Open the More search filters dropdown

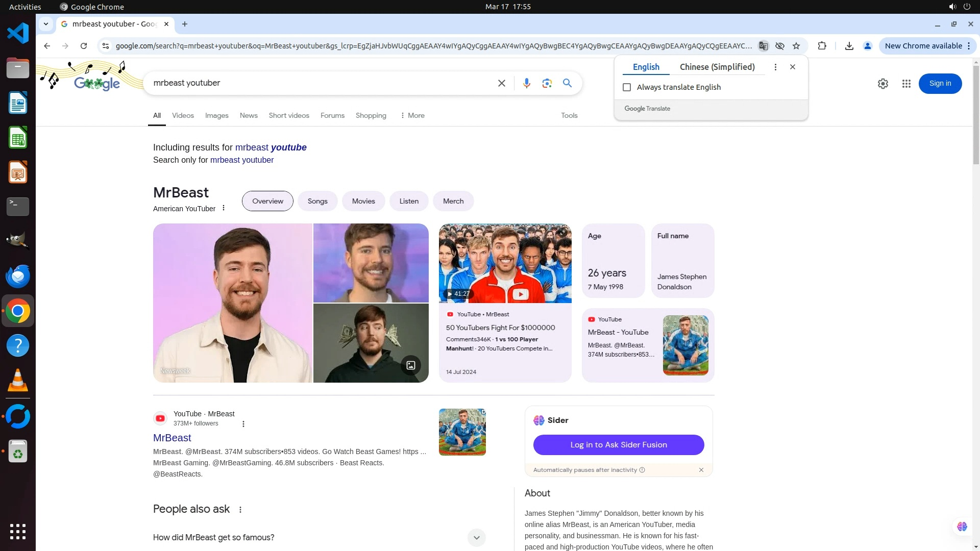412,115
